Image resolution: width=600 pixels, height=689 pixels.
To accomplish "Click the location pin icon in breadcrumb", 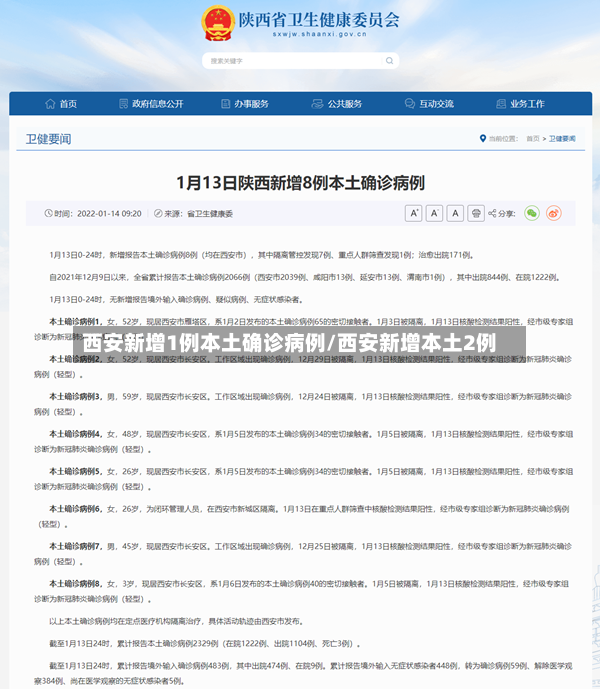I will tap(483, 138).
